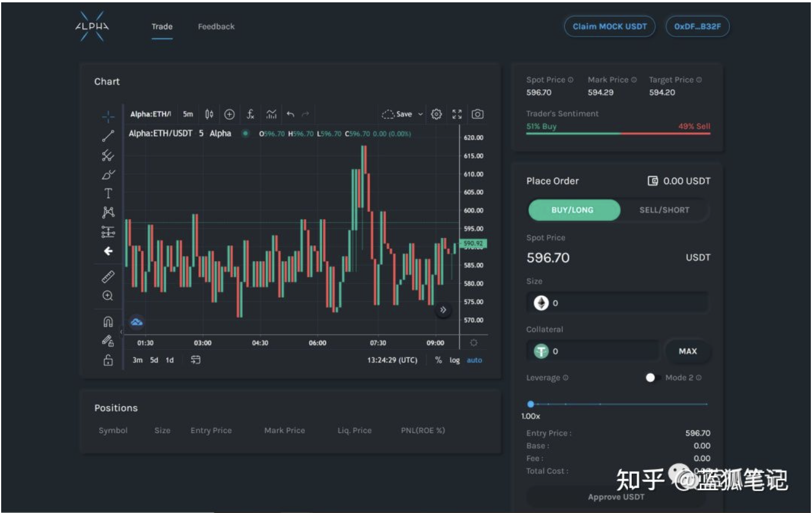Image resolution: width=812 pixels, height=513 pixels.
Task: Enter fullscreen chart mode
Action: point(457,114)
